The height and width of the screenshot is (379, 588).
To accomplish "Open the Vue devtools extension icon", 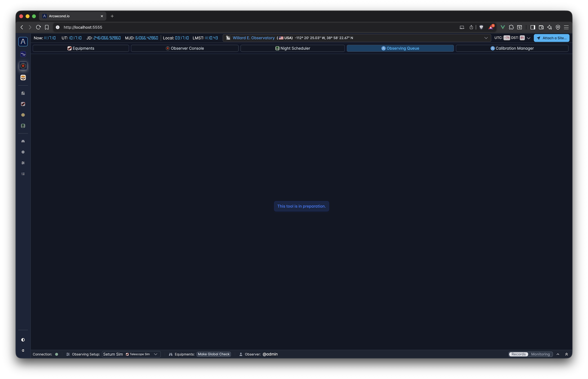I will point(503,27).
